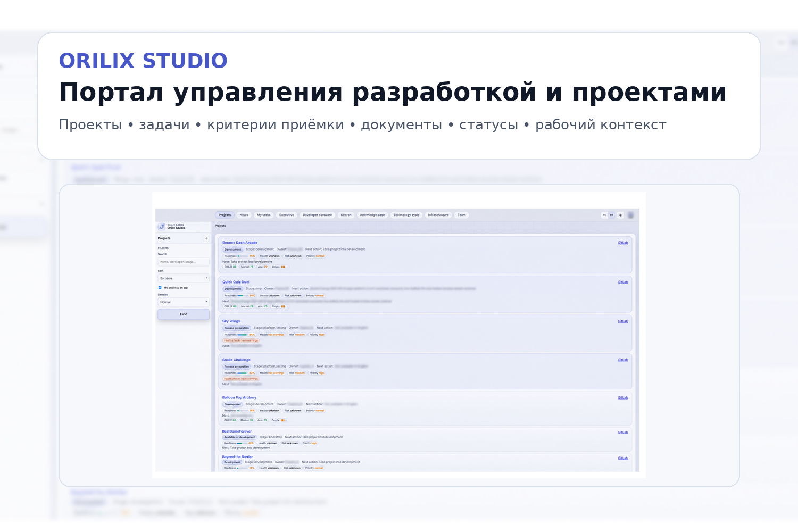Switch to the Technology cycle tab

click(x=406, y=215)
